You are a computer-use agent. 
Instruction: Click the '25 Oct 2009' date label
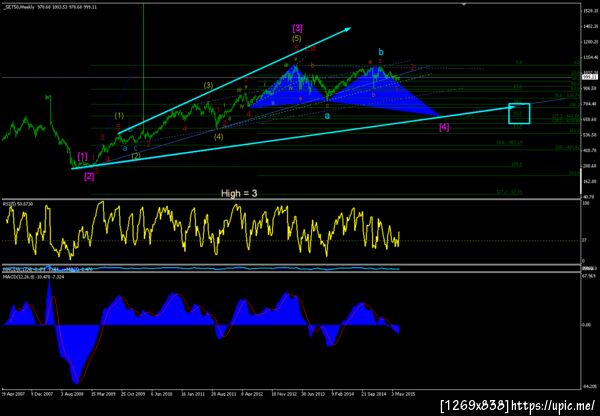(x=132, y=393)
